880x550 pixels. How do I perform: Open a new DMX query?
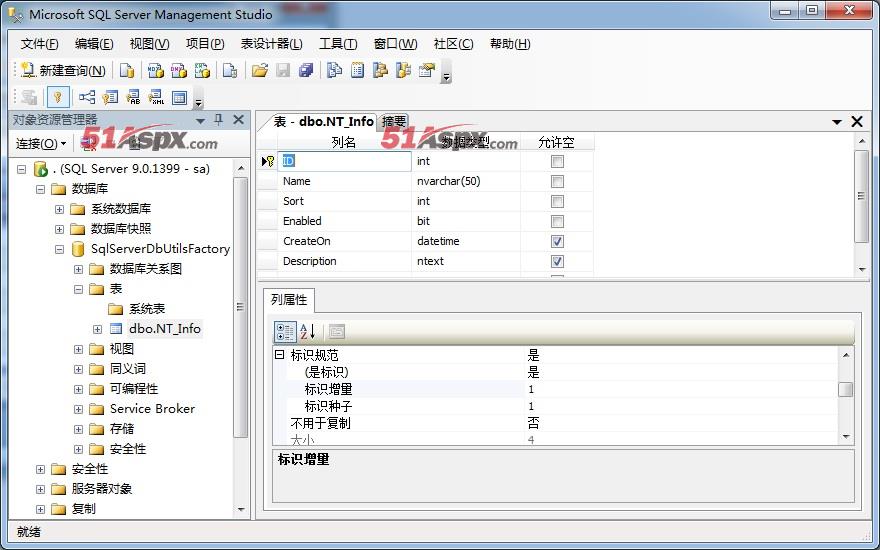(178, 71)
